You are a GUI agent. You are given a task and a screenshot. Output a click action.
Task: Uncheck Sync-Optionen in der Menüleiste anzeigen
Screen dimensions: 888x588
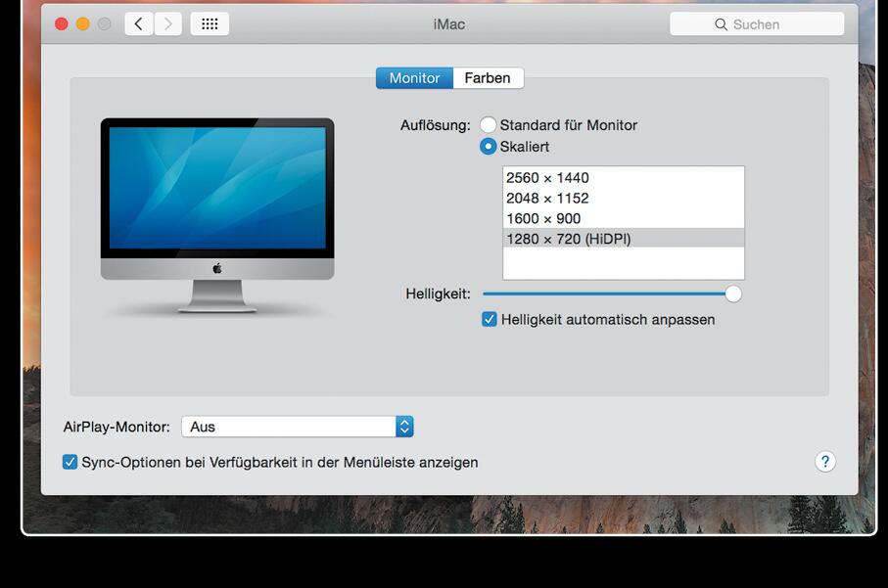[69, 462]
